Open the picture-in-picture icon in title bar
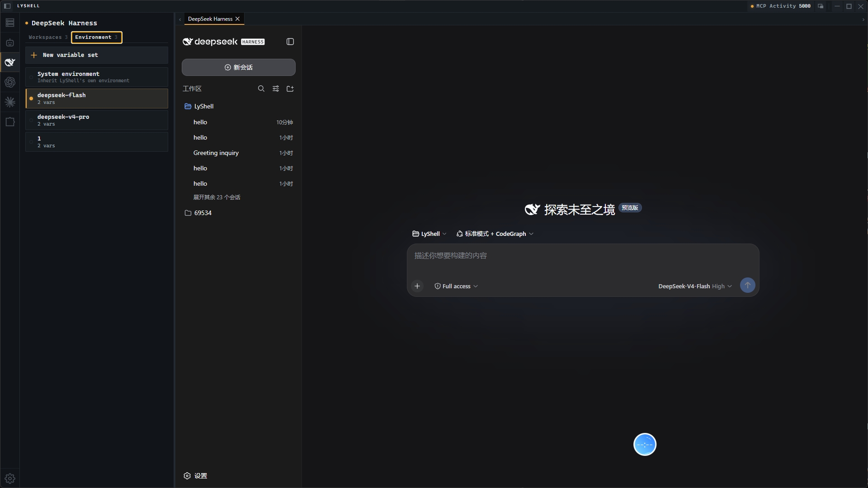This screenshot has height=488, width=868. (x=821, y=6)
